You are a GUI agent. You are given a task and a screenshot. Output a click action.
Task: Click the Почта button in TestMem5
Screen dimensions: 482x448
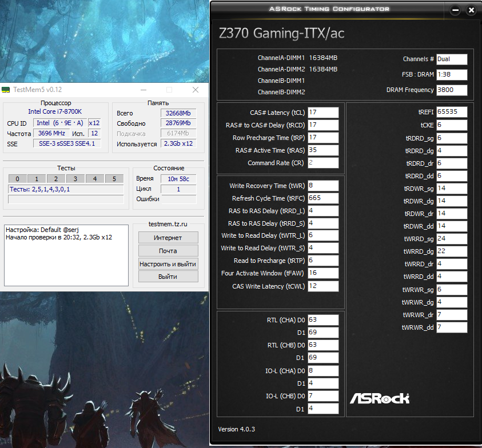pyautogui.click(x=168, y=251)
